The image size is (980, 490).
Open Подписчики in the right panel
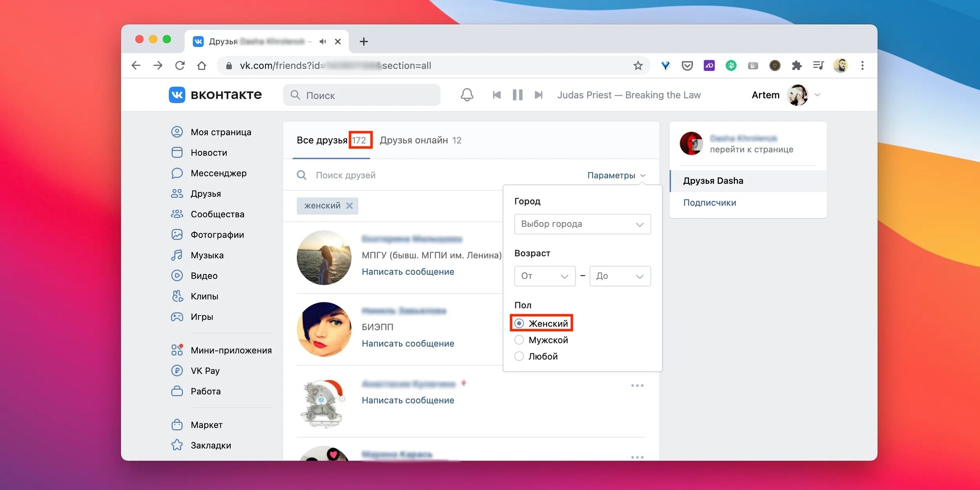pos(710,203)
